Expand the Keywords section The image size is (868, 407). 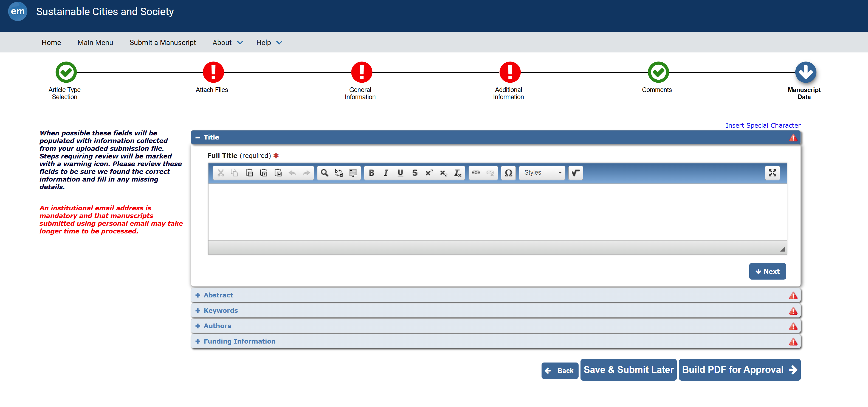(x=220, y=311)
